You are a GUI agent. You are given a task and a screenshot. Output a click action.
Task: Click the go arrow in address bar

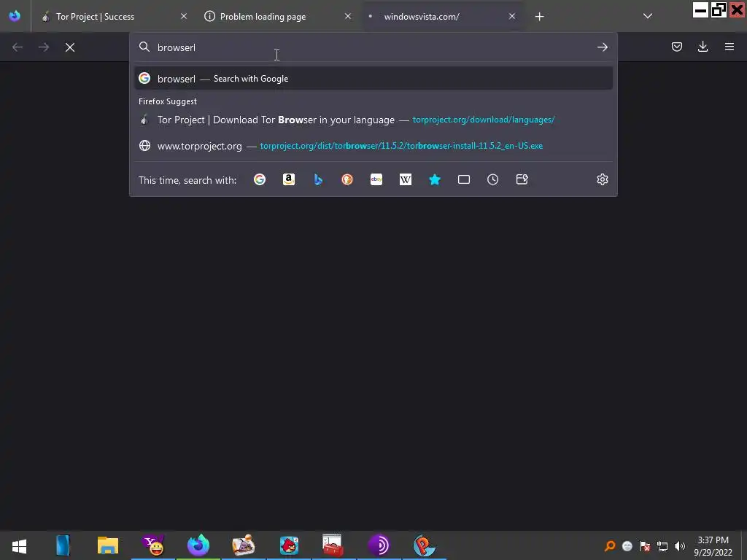[602, 47]
